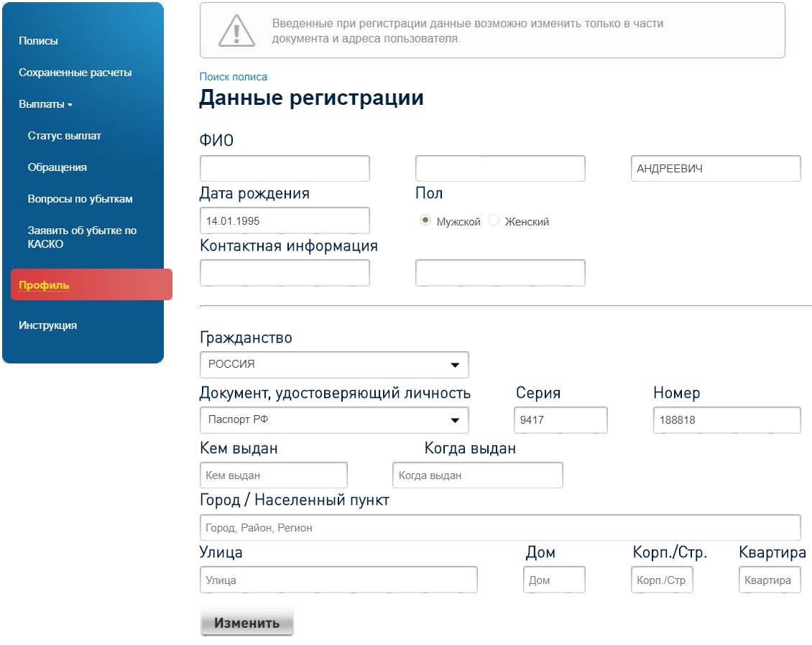This screenshot has width=812, height=645.
Task: Select the Женский radio button
Action: tap(494, 221)
